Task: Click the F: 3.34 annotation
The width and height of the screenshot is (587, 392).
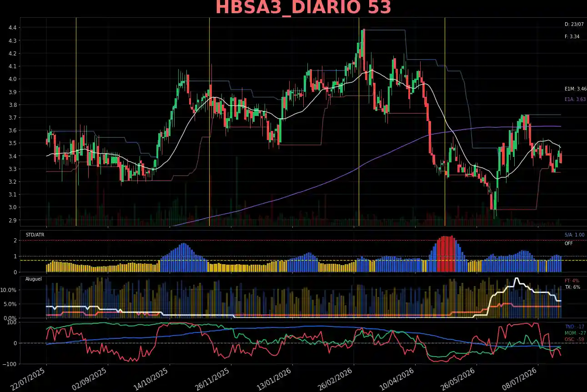Action: point(572,36)
